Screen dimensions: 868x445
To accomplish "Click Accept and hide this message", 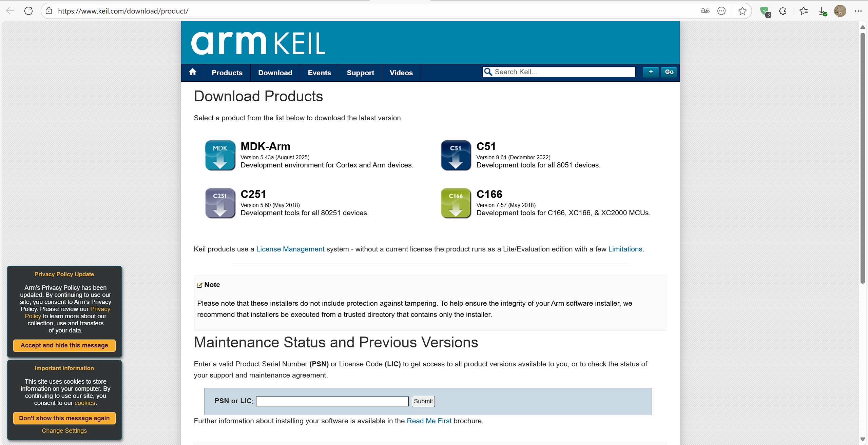I will click(64, 345).
